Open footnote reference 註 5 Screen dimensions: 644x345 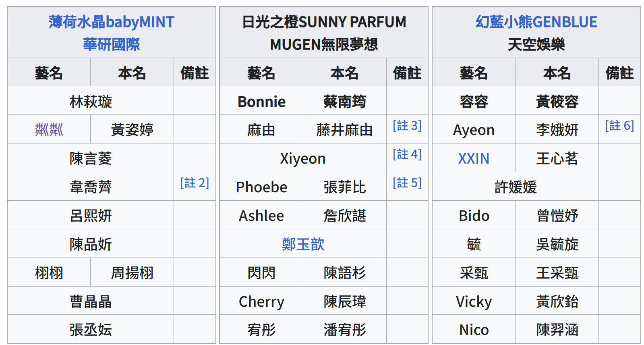click(x=407, y=183)
